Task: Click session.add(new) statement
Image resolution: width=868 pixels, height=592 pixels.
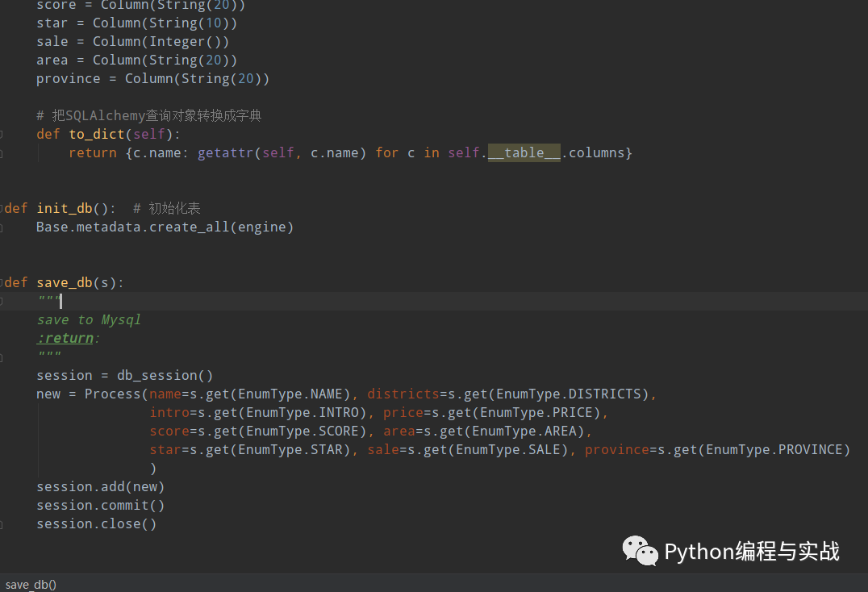Action: point(100,486)
